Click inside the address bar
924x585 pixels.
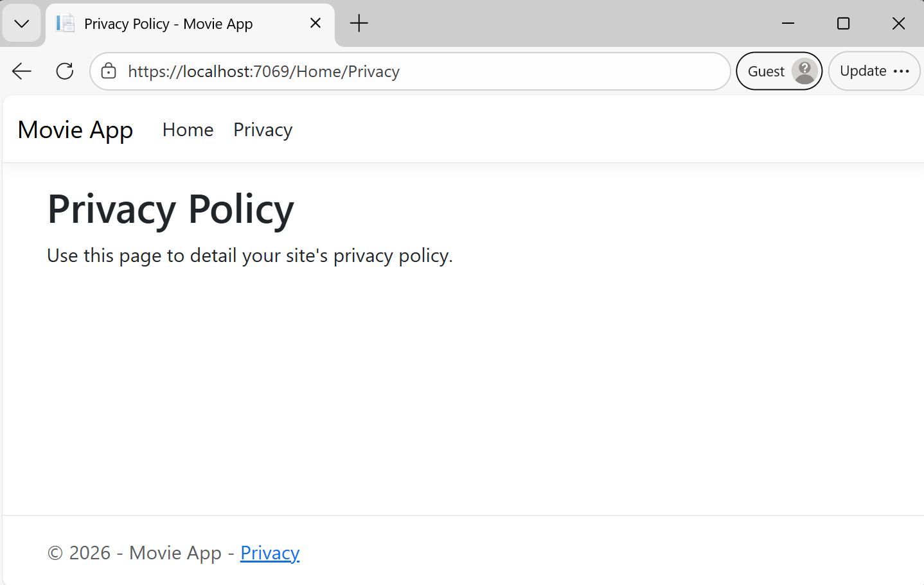coord(411,71)
